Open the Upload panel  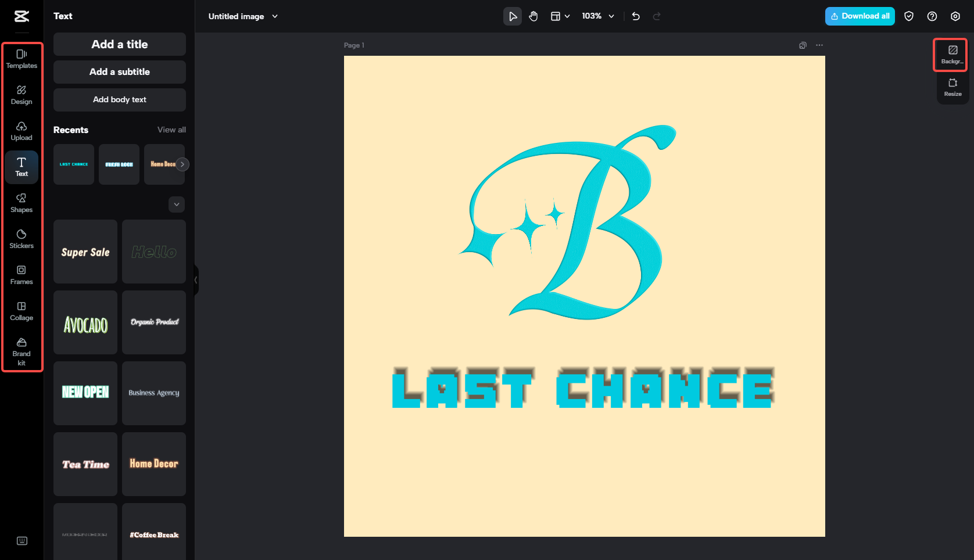[22, 131]
